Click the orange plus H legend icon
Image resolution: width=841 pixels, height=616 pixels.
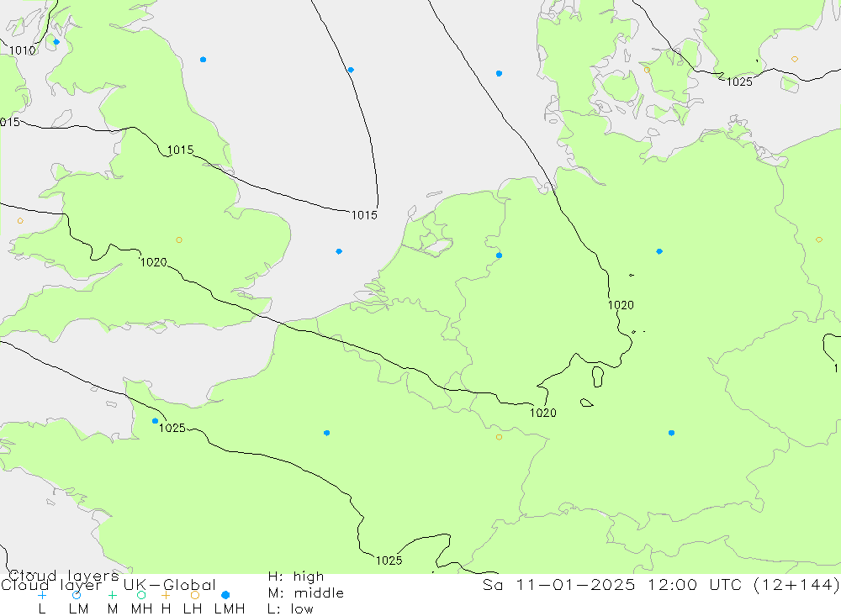[166, 595]
